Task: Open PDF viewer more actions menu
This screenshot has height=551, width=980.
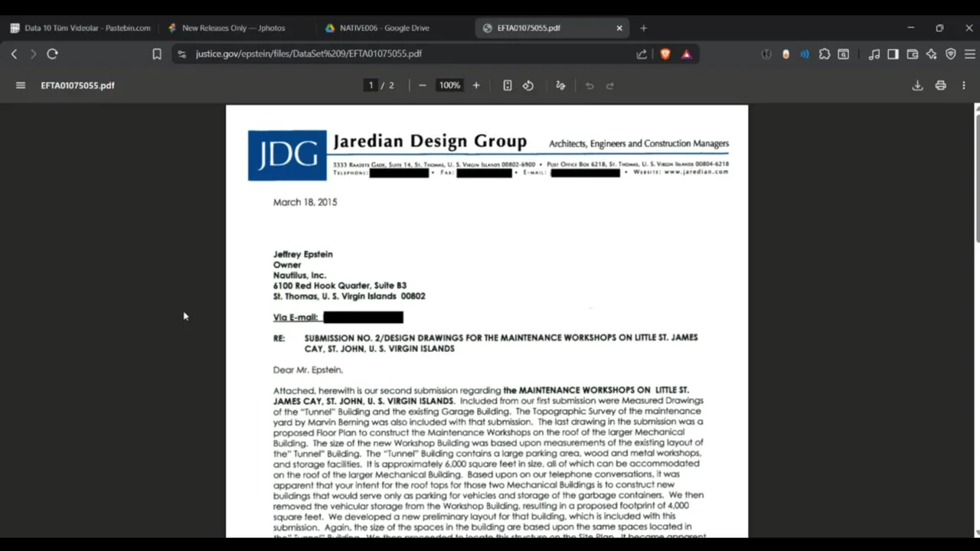Action: 964,85
